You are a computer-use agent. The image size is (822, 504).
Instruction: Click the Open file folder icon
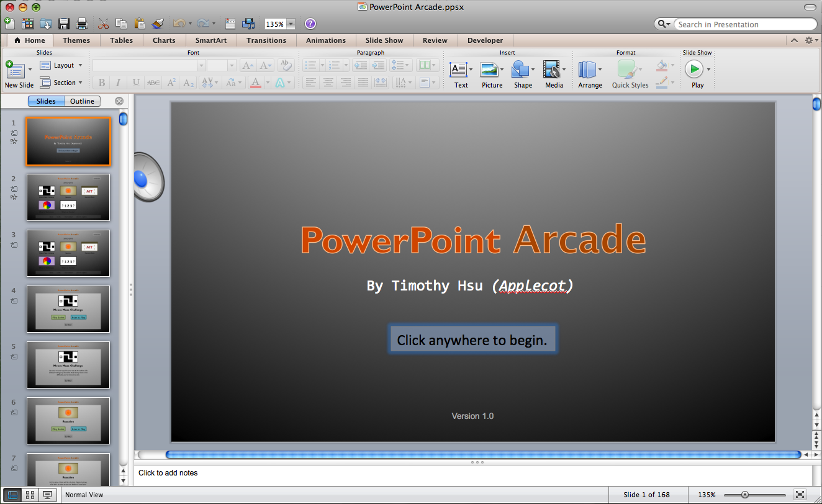click(x=46, y=24)
